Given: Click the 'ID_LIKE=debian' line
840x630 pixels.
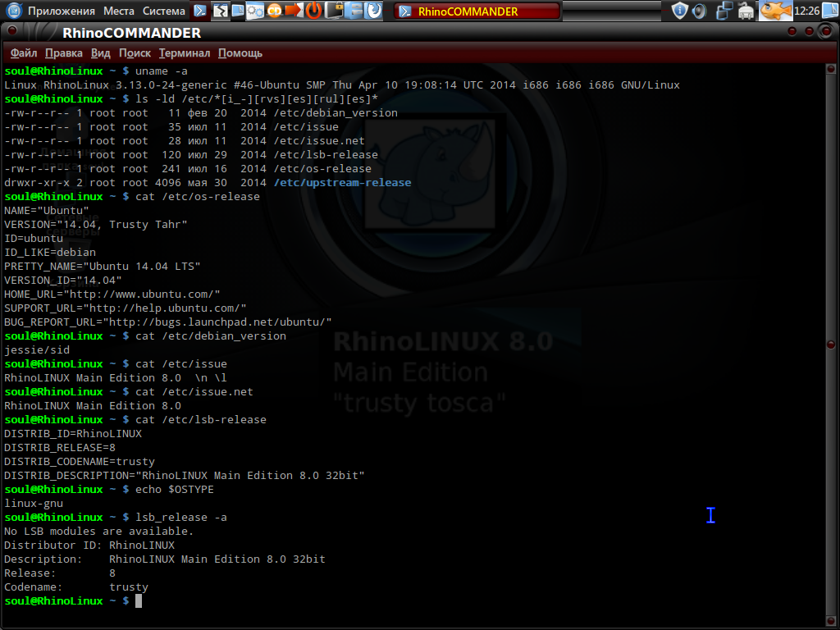Looking at the screenshot, I should [50, 253].
